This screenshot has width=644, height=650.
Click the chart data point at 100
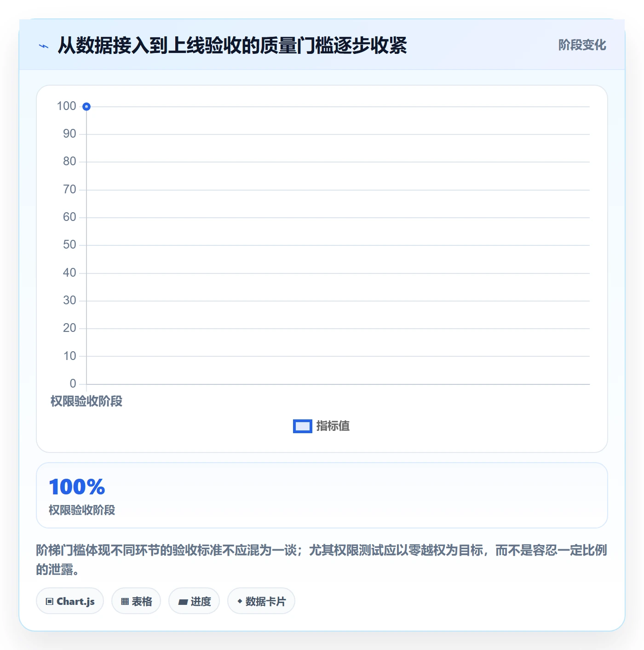point(86,107)
